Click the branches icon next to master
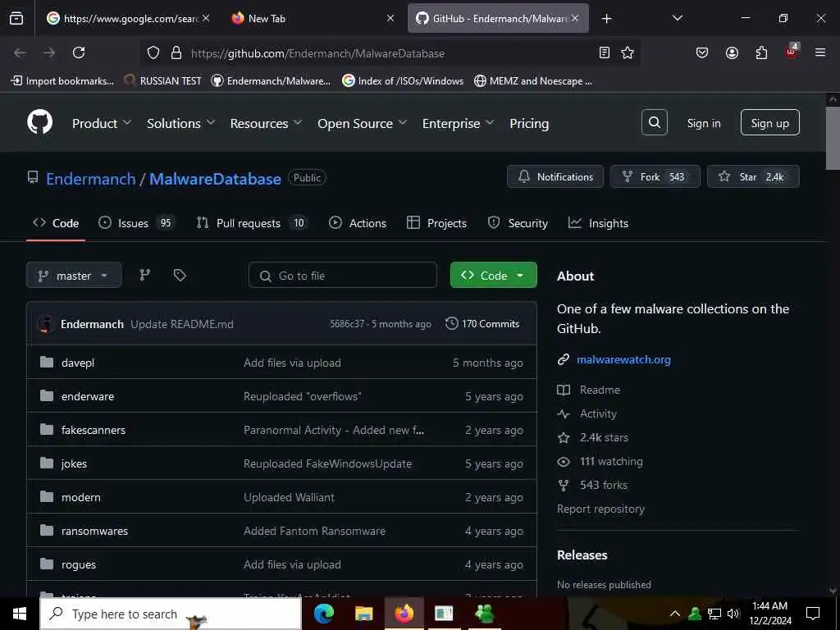840x630 pixels. [x=144, y=275]
